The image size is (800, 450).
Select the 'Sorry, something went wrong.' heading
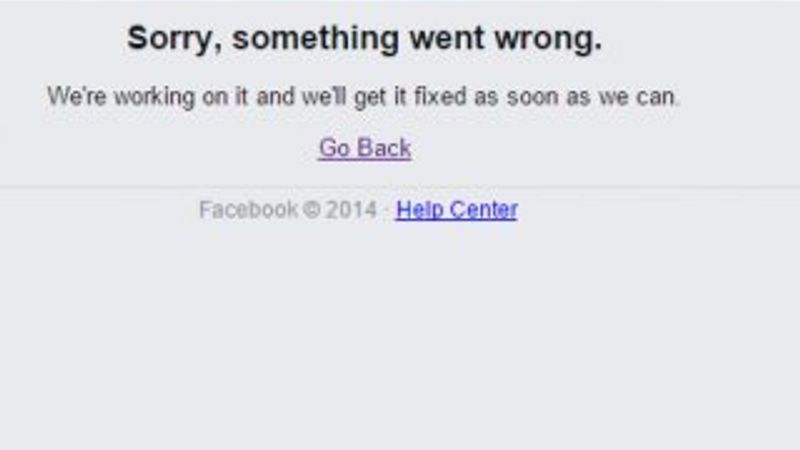click(364, 39)
